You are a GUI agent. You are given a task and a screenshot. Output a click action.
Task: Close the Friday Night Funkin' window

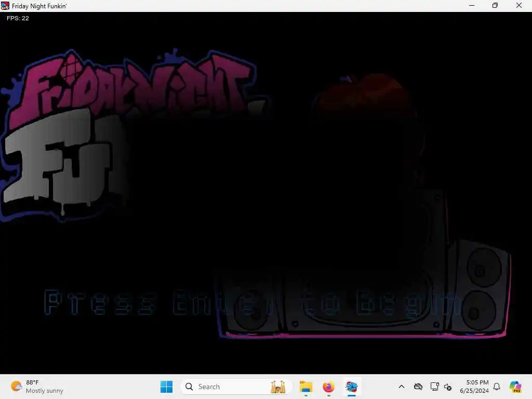pos(519,5)
